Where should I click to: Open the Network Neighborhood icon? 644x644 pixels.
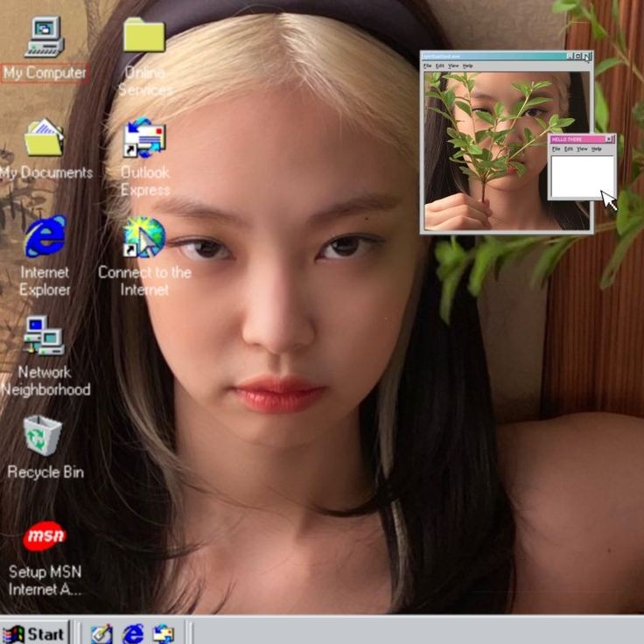tap(44, 335)
